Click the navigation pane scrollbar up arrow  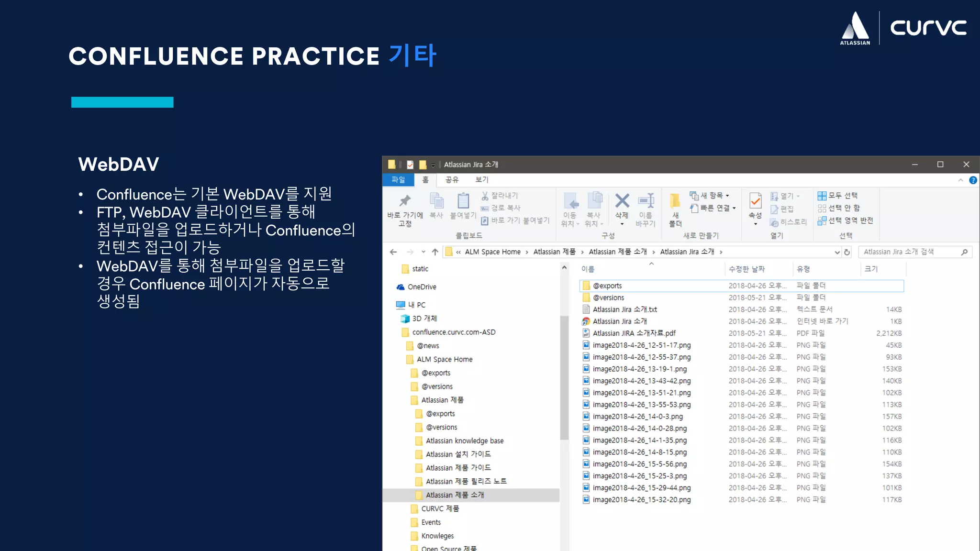tap(565, 268)
